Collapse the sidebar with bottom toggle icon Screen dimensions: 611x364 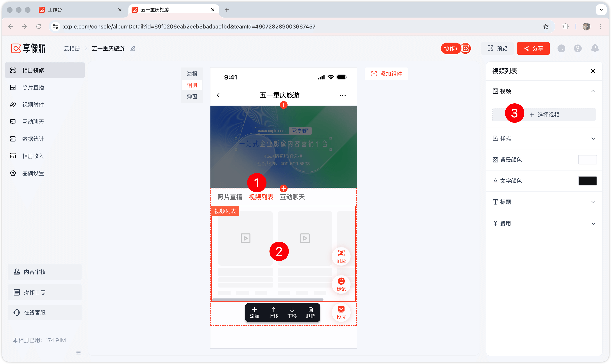coord(78,352)
